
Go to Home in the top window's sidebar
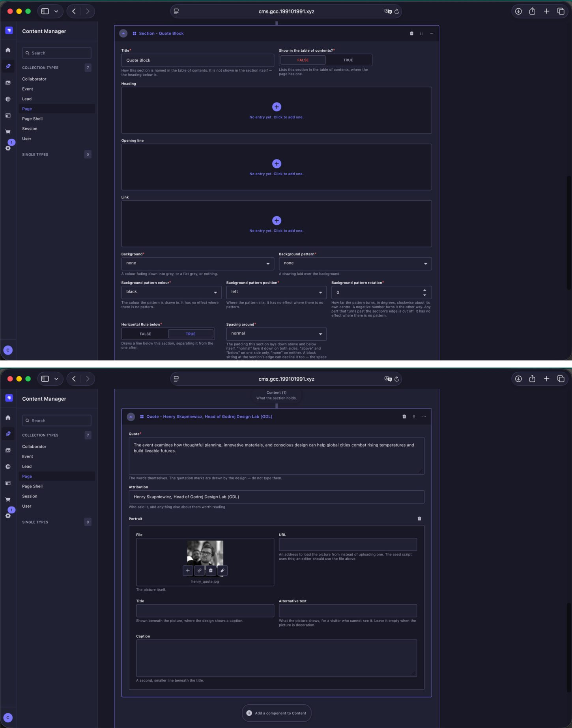coord(8,50)
